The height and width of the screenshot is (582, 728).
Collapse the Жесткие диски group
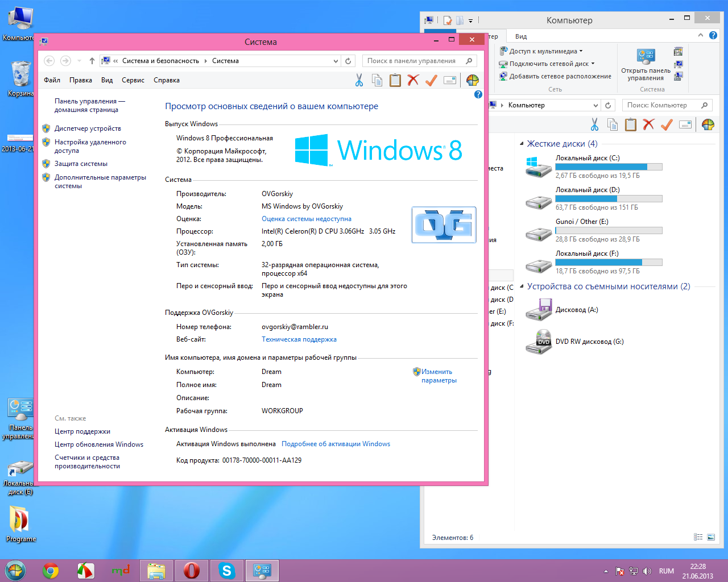522,144
